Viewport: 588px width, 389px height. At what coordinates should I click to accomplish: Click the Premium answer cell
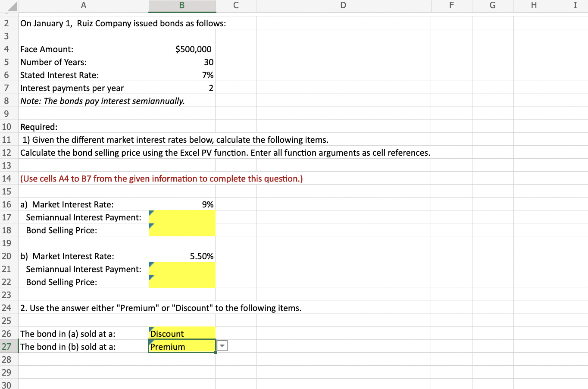pyautogui.click(x=182, y=346)
